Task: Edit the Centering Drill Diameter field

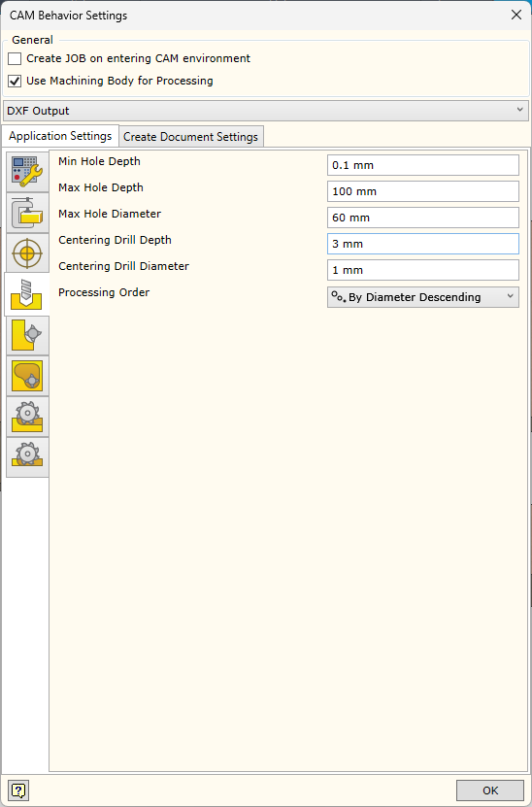Action: [423, 270]
